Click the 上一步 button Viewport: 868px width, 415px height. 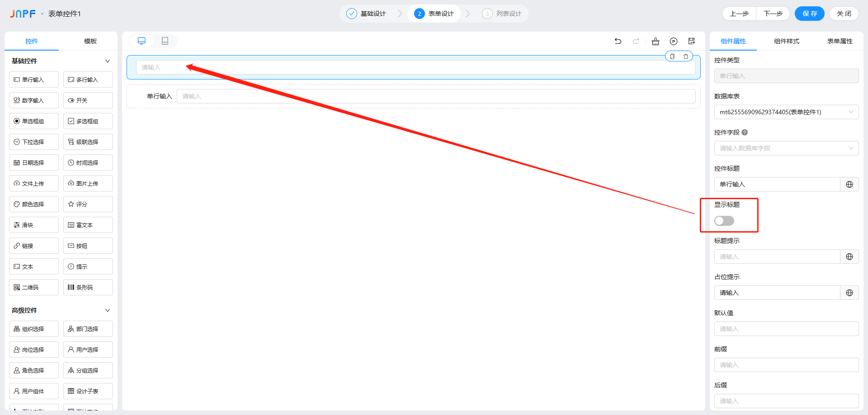[739, 14]
